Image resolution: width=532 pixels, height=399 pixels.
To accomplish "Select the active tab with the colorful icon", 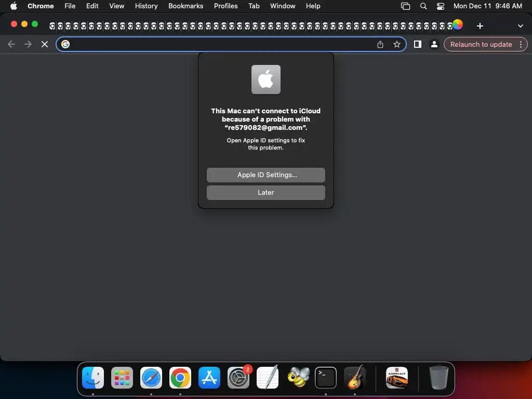I will [x=457, y=25].
